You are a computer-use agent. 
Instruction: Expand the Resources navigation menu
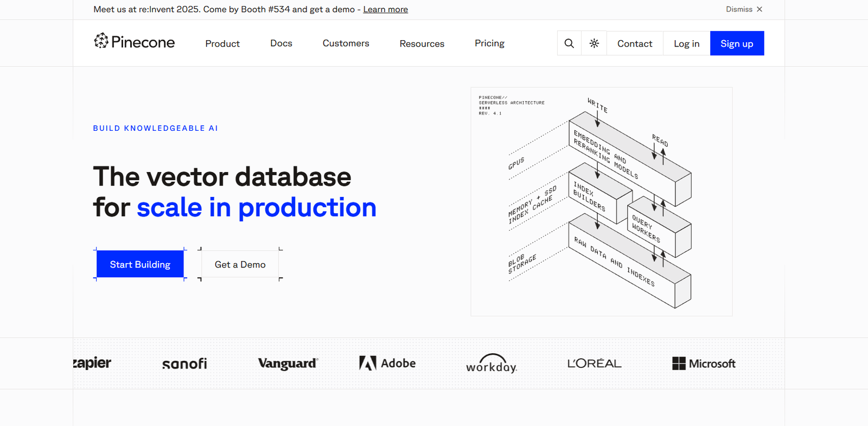(x=422, y=43)
